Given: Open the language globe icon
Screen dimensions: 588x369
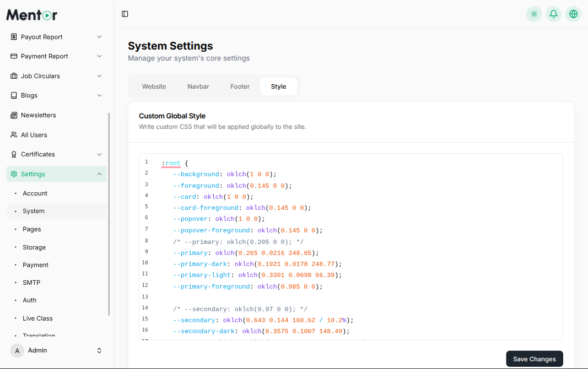Looking at the screenshot, I should tap(573, 14).
